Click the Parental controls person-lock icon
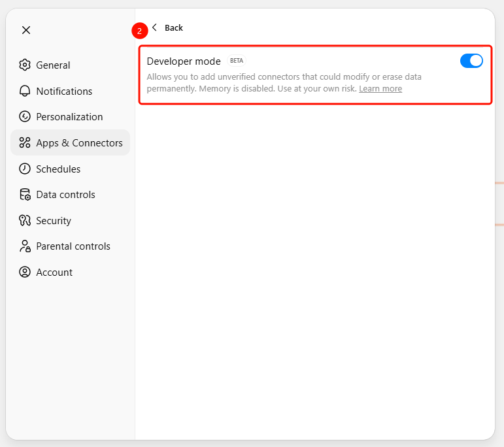 [25, 246]
